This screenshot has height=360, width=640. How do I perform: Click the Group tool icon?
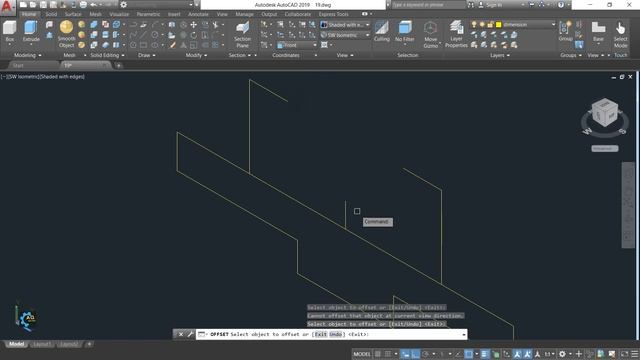[565, 31]
